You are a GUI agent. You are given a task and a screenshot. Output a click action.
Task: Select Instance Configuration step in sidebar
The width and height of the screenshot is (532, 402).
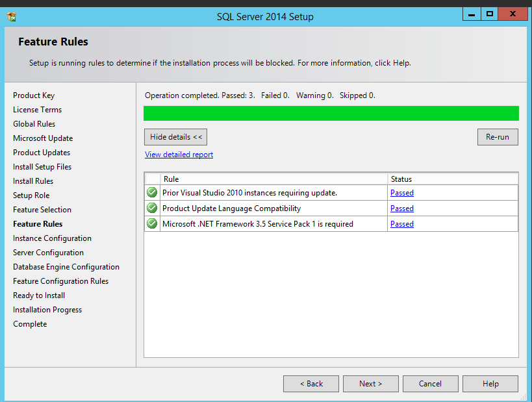pos(52,238)
